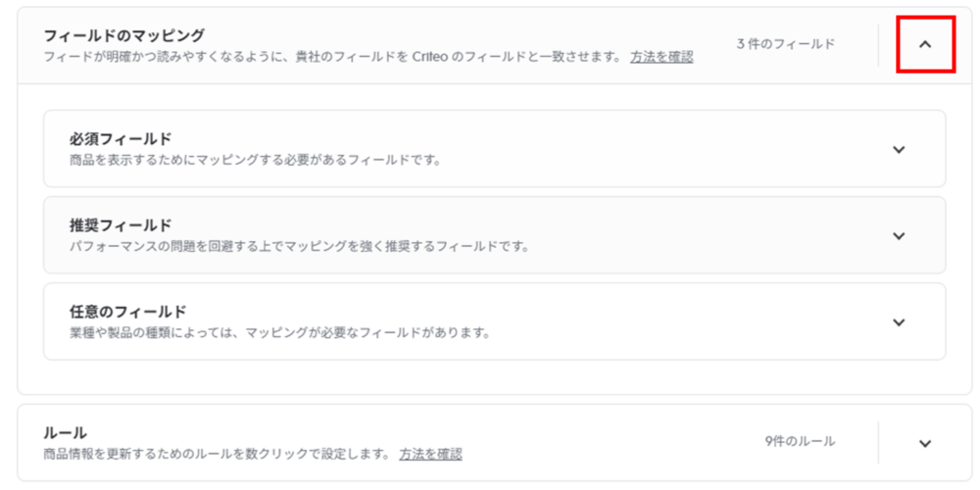Click the 任意のフィールド description text
This screenshot has width=980, height=490.
(279, 332)
